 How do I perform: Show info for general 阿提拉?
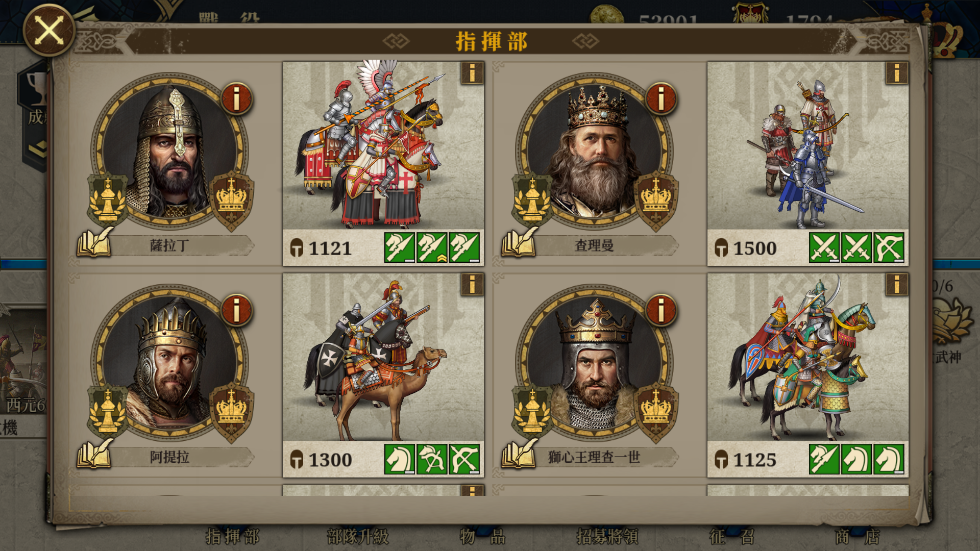click(236, 310)
